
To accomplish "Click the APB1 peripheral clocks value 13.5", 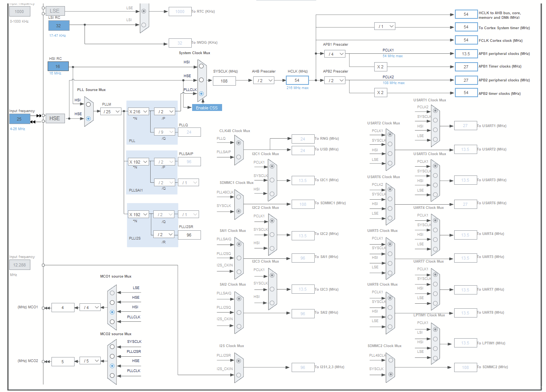I will [466, 54].
